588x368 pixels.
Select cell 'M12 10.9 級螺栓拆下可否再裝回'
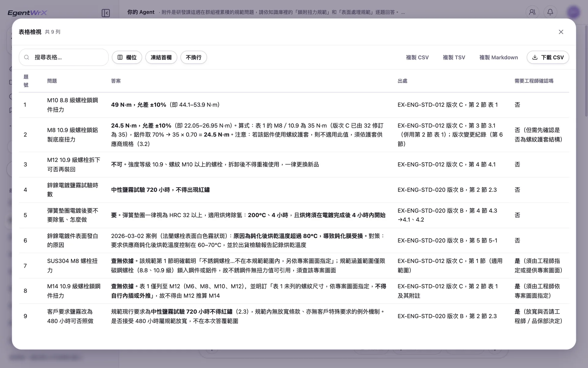tap(74, 164)
